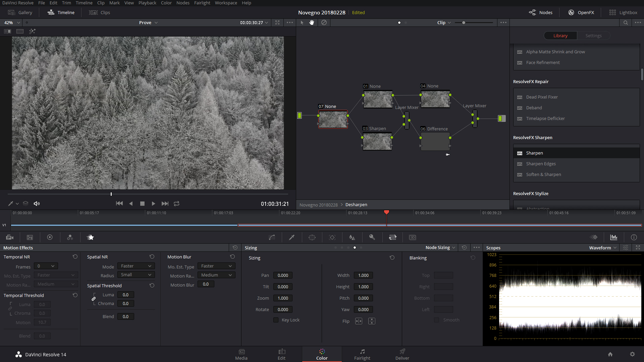Select the arrow pointer tool in node editor
644x362 pixels.
(x=302, y=22)
